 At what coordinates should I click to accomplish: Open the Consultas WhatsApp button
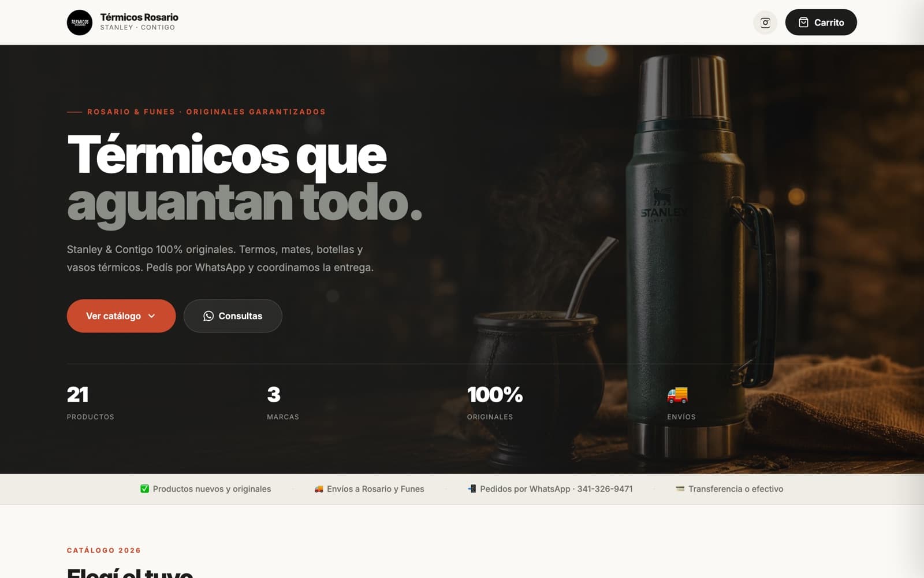233,316
